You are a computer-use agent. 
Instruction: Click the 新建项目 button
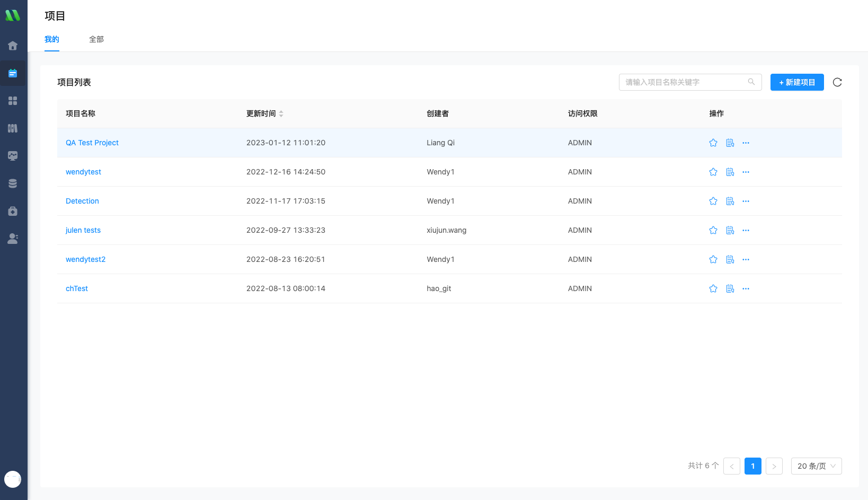coord(797,82)
